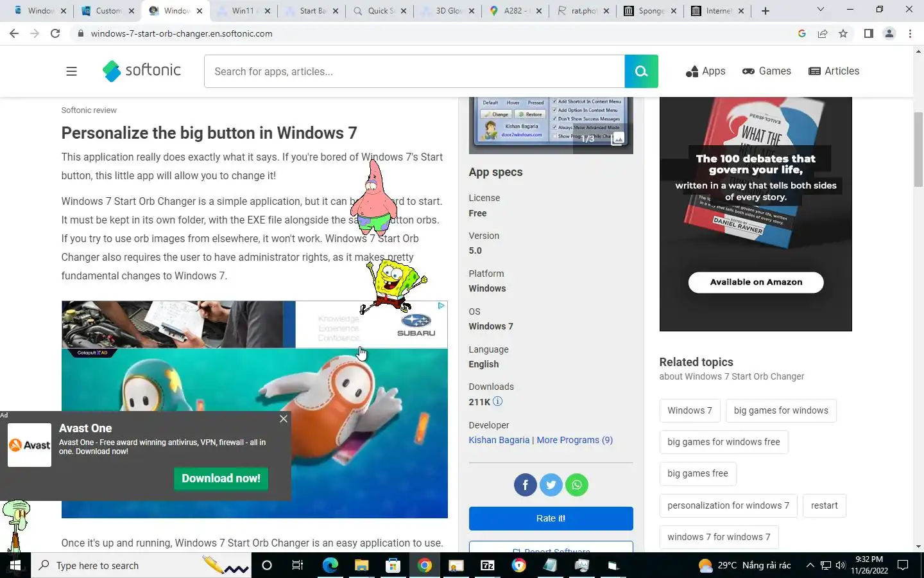
Task: Focus the Search for apps field
Action: click(415, 71)
